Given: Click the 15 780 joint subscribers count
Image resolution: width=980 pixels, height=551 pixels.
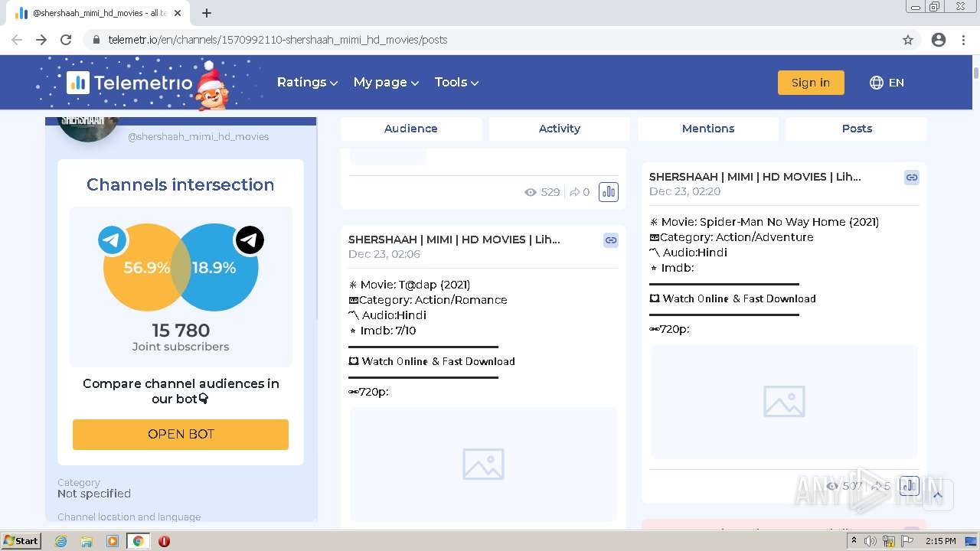Looking at the screenshot, I should pyautogui.click(x=181, y=331).
